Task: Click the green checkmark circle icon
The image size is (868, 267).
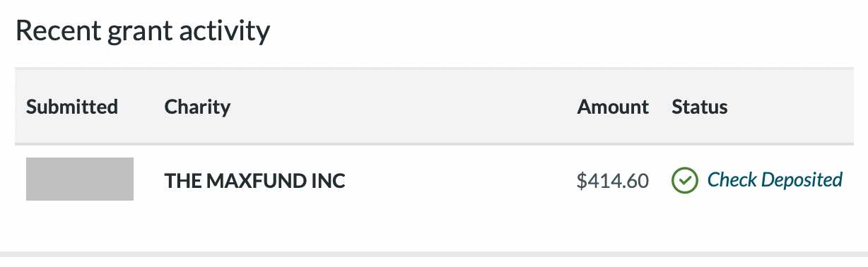Action: click(x=684, y=180)
